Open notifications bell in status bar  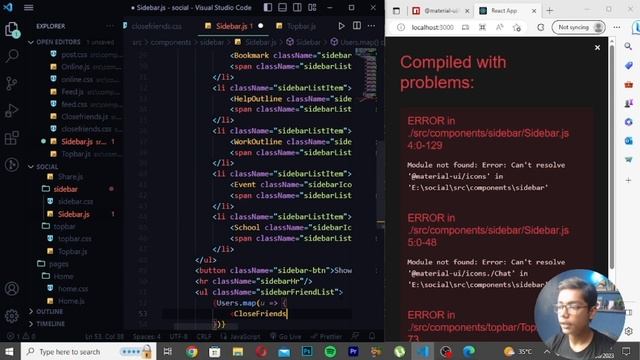pyautogui.click(x=372, y=336)
